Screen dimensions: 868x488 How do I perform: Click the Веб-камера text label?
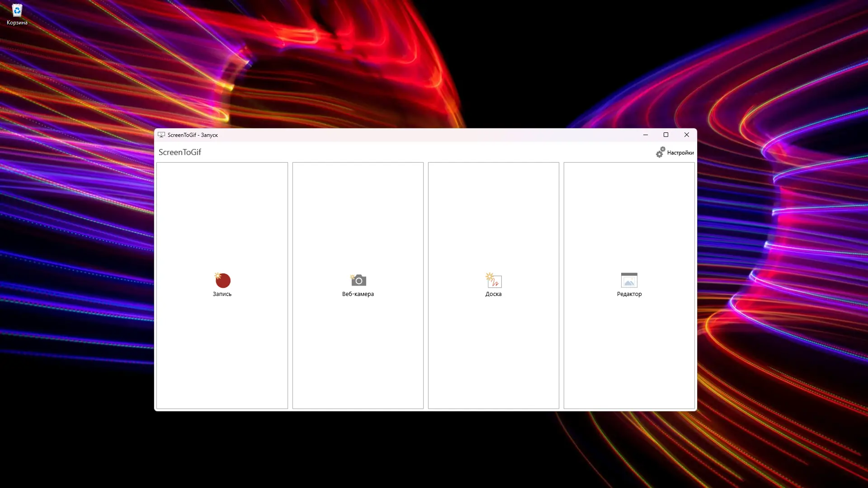tap(358, 294)
